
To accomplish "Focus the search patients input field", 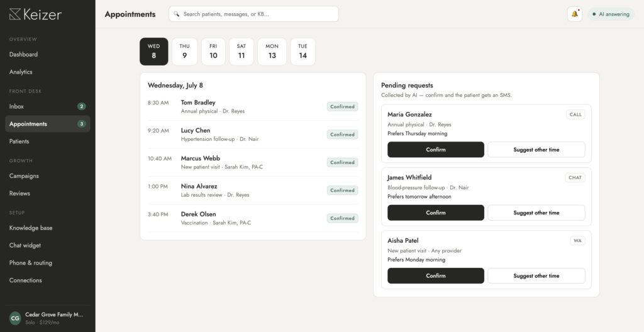I will pos(253,14).
